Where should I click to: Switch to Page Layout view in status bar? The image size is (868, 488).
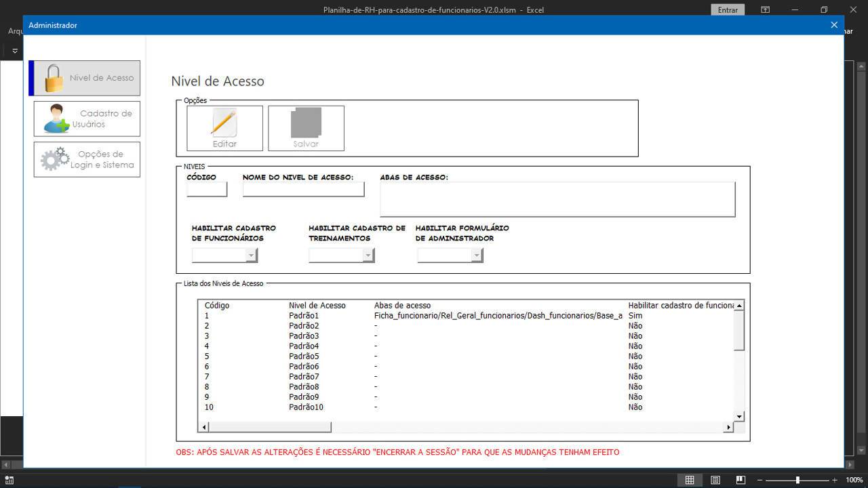coord(715,480)
